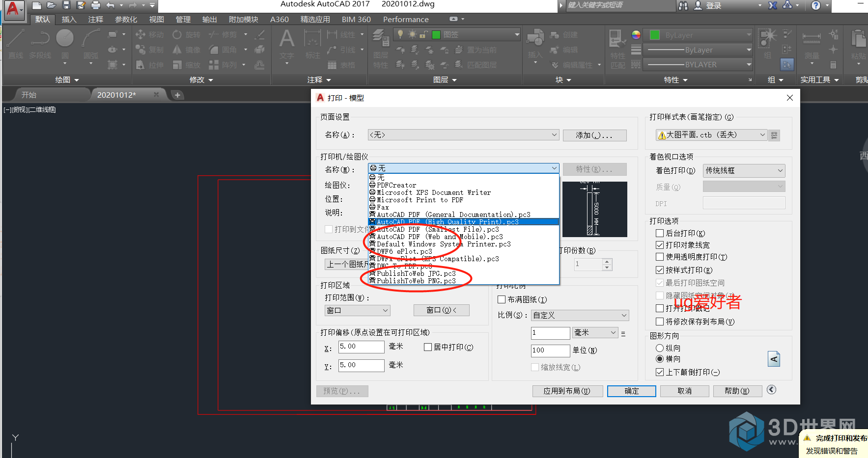Open the 视图 (View) ribbon tab
Image resolution: width=868 pixels, height=458 pixels.
(156, 19)
